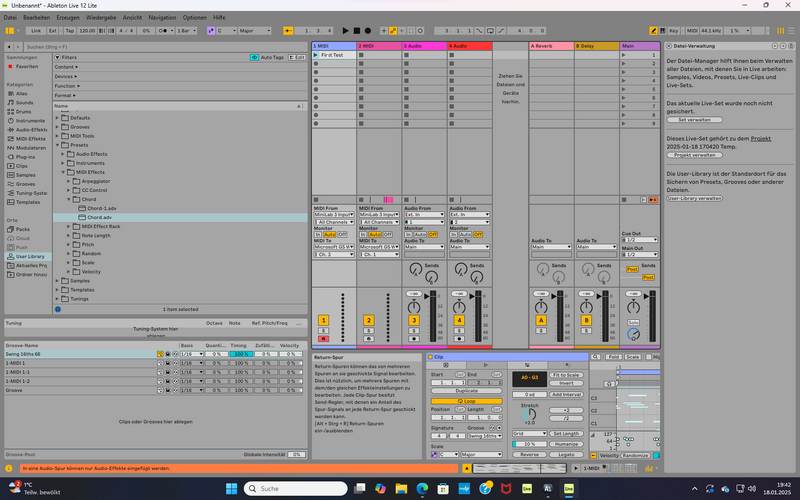The height and width of the screenshot is (500, 800).
Task: Open the Bearbeiten menu
Action: 37,17
